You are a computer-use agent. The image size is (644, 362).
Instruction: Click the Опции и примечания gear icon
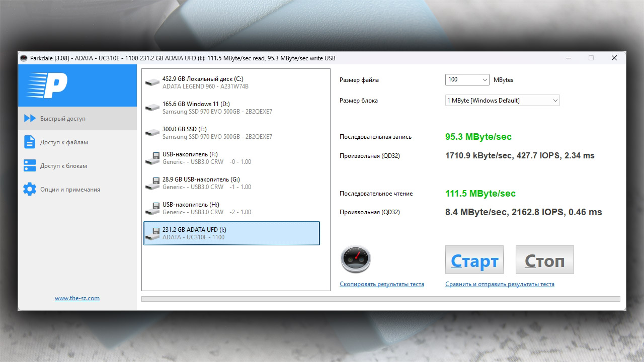point(30,190)
